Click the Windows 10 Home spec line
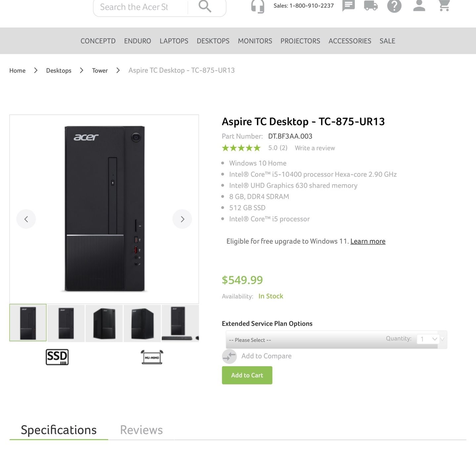Image resolution: width=476 pixels, height=476 pixels. click(258, 163)
